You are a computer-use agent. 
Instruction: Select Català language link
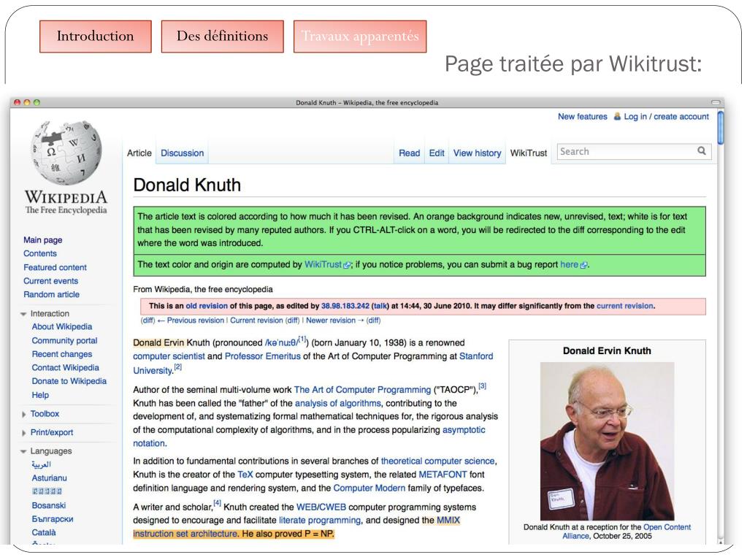44,532
